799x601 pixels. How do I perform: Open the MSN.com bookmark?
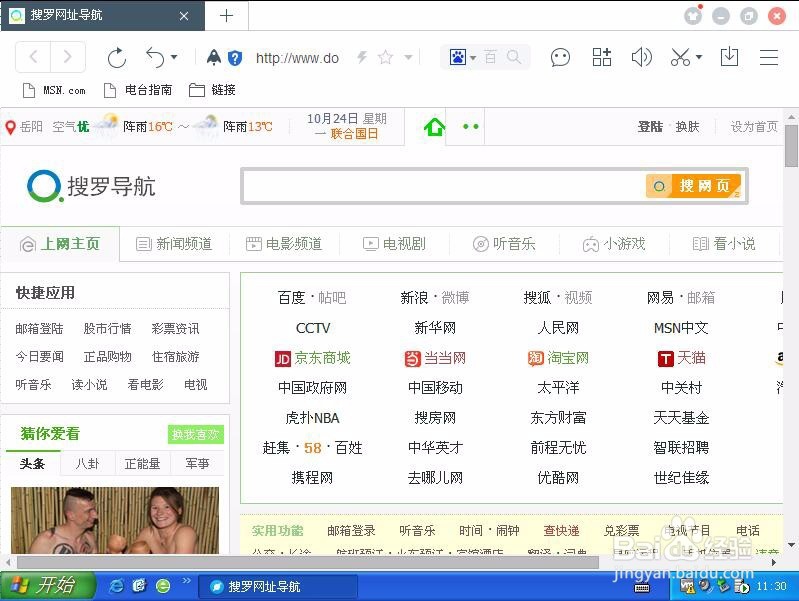(55, 90)
